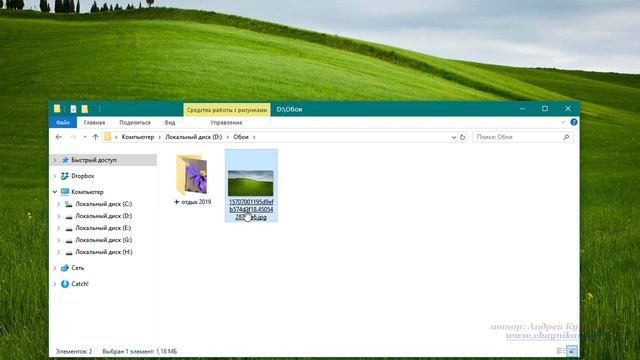This screenshot has height=360, width=640.
Task: Select the отдых 2019 folder
Action: click(192, 180)
